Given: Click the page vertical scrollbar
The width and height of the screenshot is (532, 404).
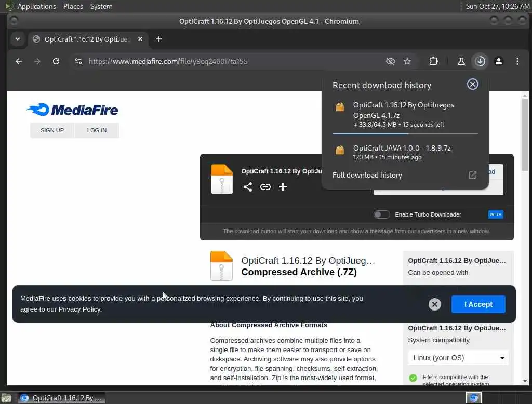Looking at the screenshot, I should point(525,136).
